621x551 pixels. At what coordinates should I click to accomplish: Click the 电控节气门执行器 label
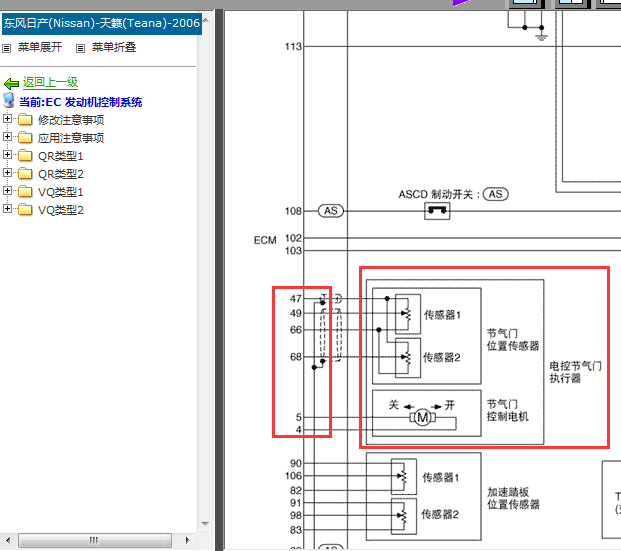(x=575, y=372)
